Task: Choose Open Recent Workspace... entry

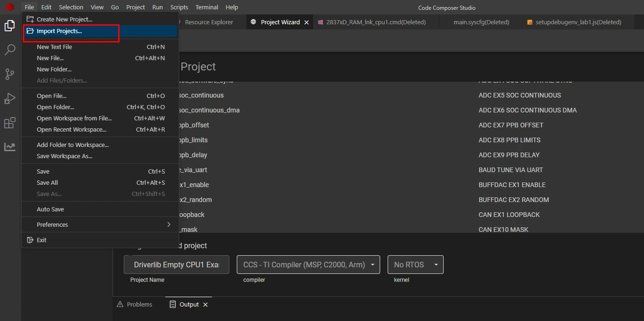Action: (100, 129)
